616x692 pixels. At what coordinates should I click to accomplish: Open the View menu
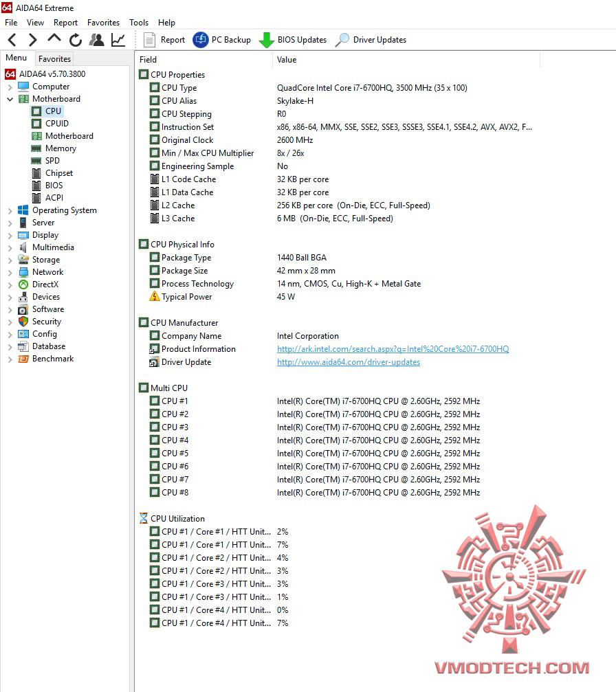(35, 23)
